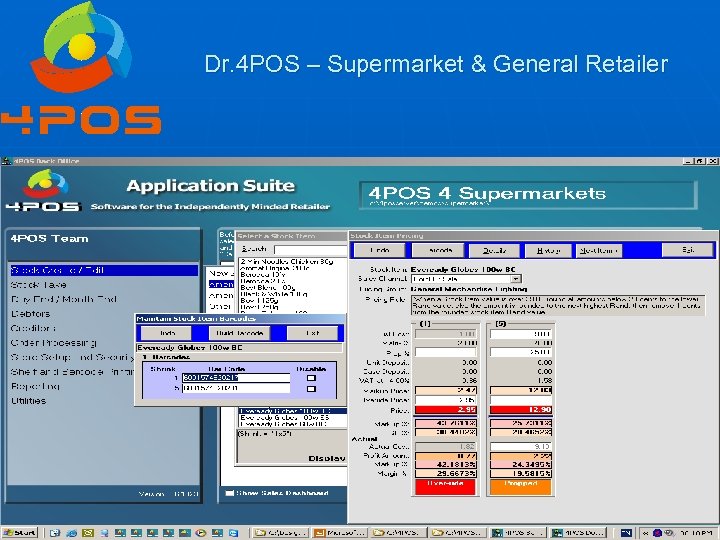The image size is (720, 540).
Task: Click Details button in Stock Item Pricing
Action: [x=494, y=250]
